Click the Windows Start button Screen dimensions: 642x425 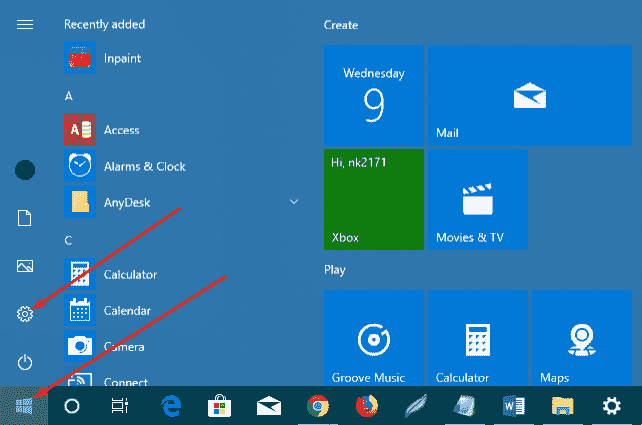24,406
